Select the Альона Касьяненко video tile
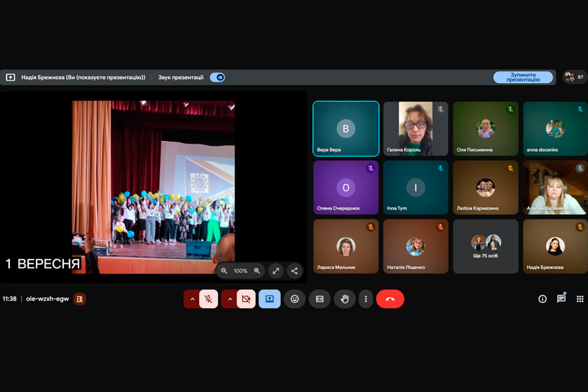The height and width of the screenshot is (392, 588). (x=555, y=188)
